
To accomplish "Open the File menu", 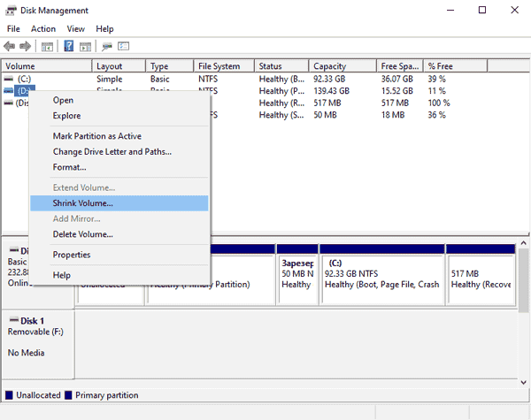I will point(13,29).
